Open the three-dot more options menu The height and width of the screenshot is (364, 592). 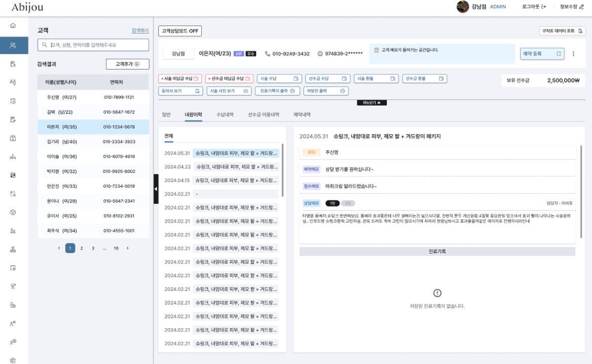573,54
